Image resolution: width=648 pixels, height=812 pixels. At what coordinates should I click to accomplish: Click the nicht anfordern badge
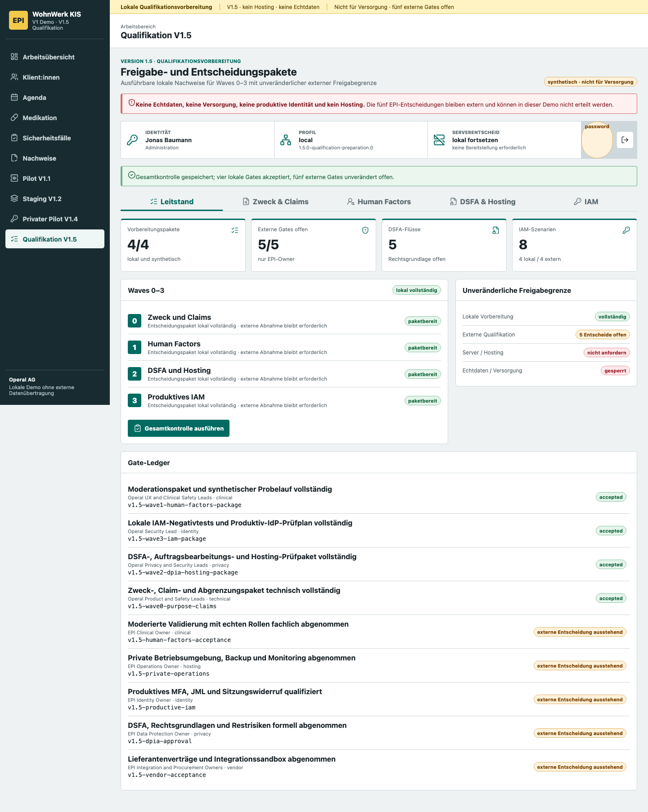point(607,353)
